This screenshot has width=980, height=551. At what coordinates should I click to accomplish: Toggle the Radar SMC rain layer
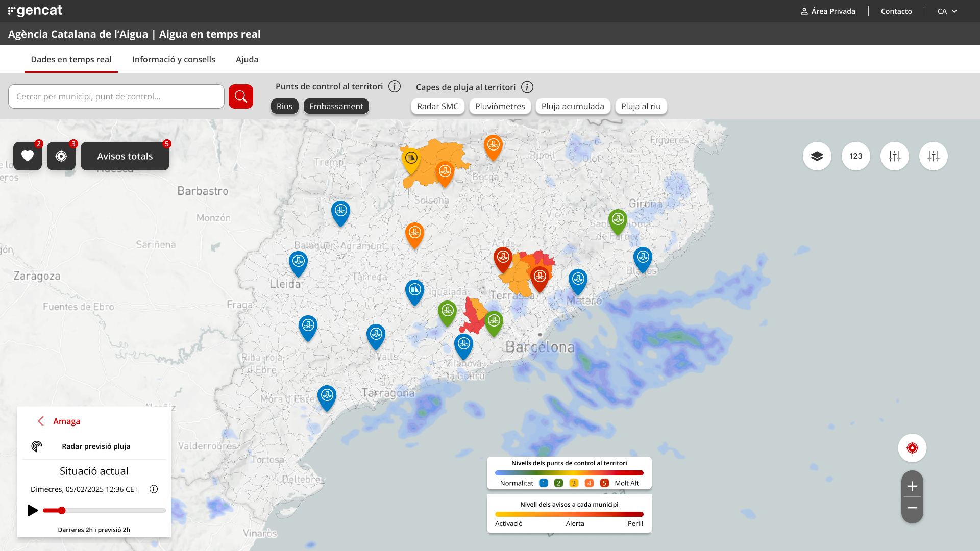click(437, 106)
